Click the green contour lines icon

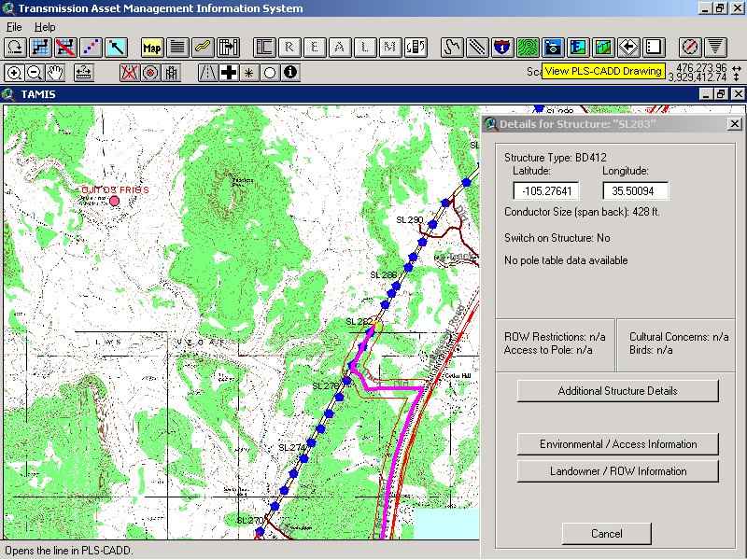click(x=528, y=47)
